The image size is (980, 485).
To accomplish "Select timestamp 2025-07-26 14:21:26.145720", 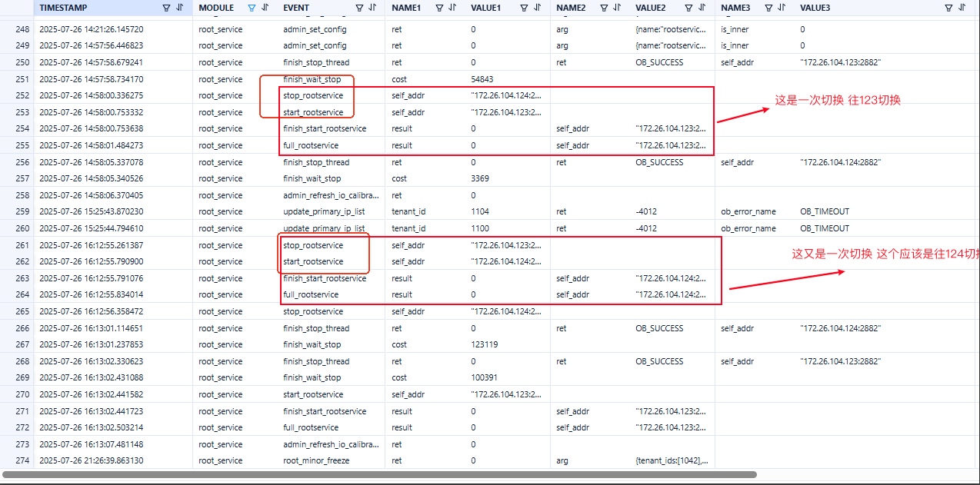I will pyautogui.click(x=91, y=29).
